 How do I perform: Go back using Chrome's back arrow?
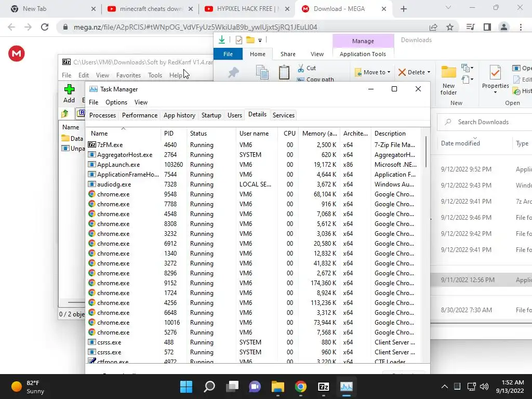[x=11, y=27]
